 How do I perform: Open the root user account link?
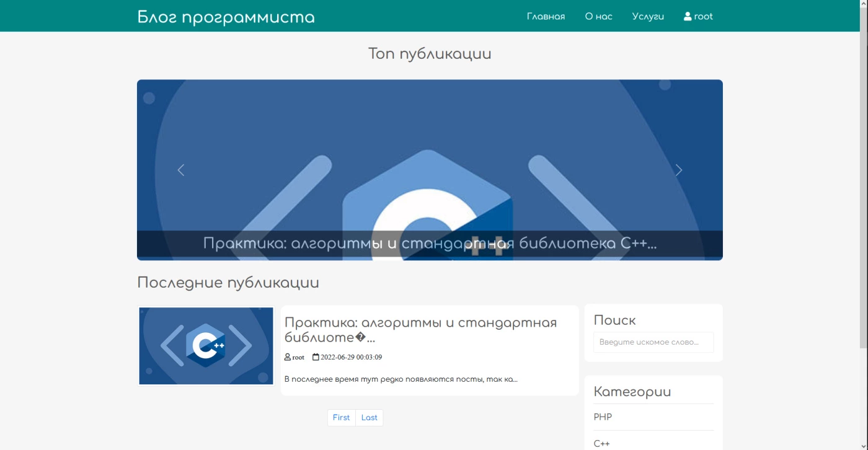pos(698,17)
